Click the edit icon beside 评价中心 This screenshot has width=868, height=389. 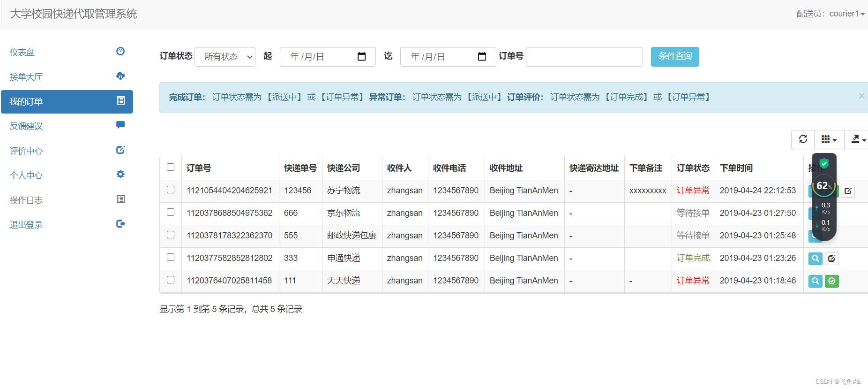120,150
